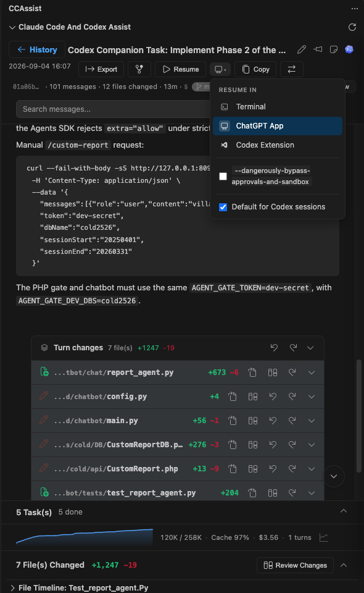Choose Terminal in Resume In menu

(x=278, y=107)
